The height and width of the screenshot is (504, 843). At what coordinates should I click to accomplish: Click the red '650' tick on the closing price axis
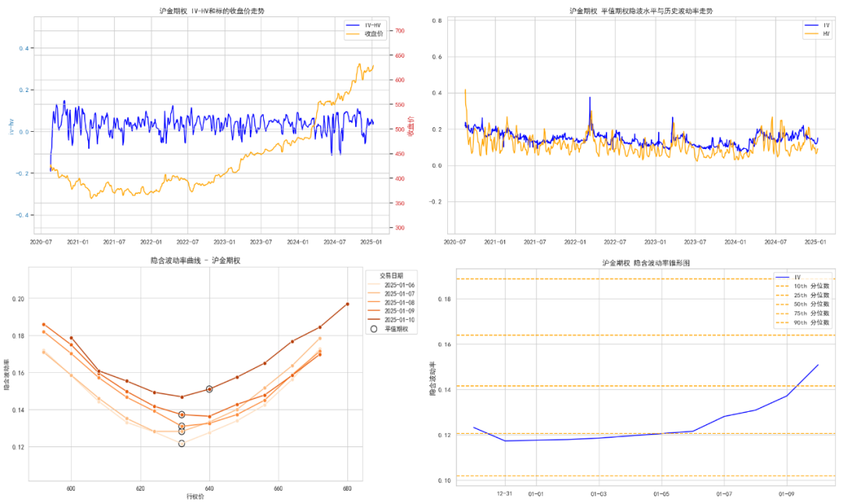tap(400, 55)
